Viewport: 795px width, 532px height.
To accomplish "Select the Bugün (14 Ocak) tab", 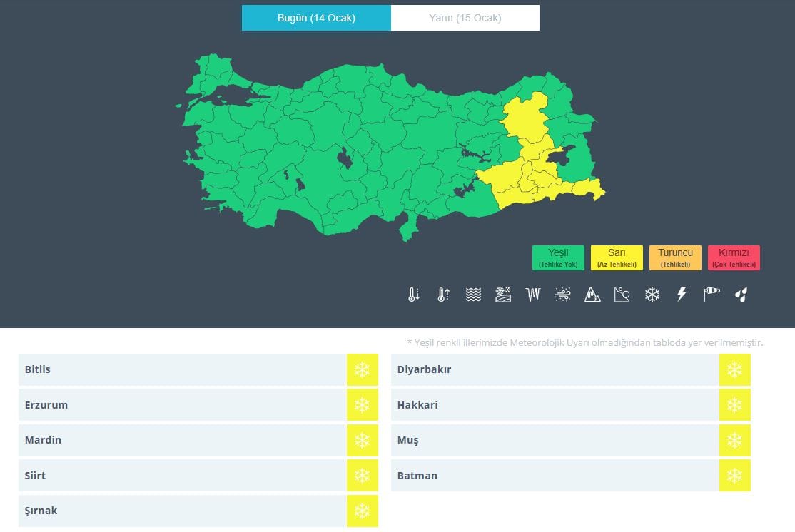I will [x=316, y=18].
